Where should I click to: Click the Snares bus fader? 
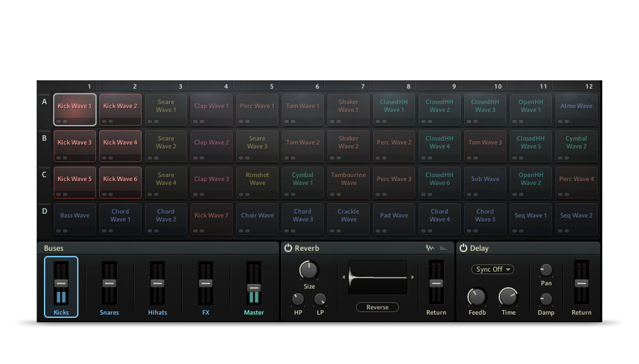coord(109,283)
